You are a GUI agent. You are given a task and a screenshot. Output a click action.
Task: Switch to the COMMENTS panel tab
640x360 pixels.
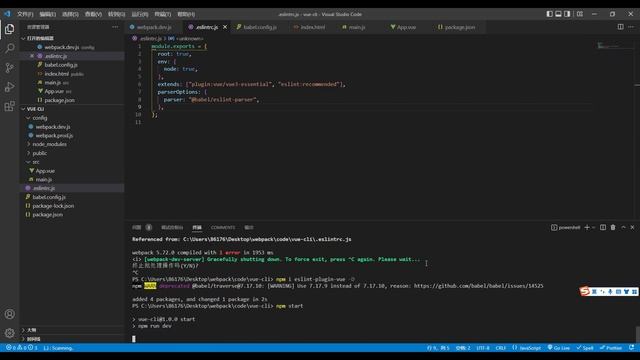coord(223,227)
